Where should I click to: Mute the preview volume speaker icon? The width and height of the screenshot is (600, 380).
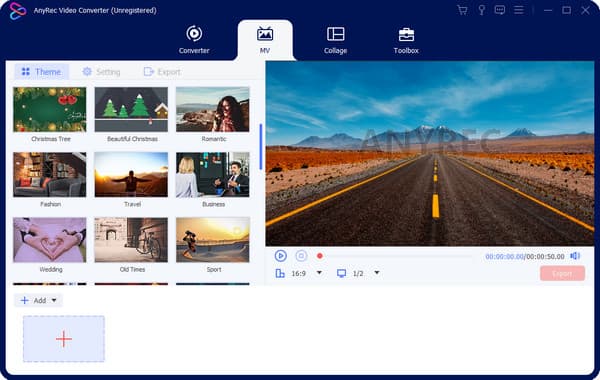tap(575, 256)
